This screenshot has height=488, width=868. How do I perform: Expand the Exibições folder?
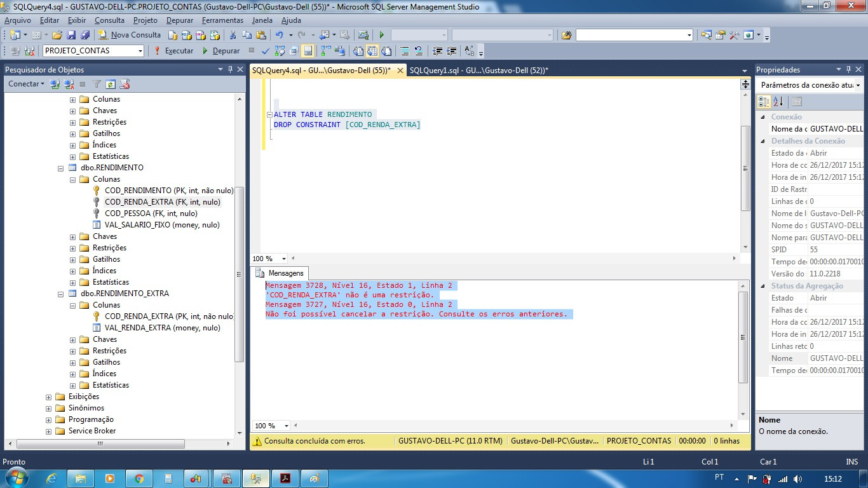pyautogui.click(x=48, y=396)
